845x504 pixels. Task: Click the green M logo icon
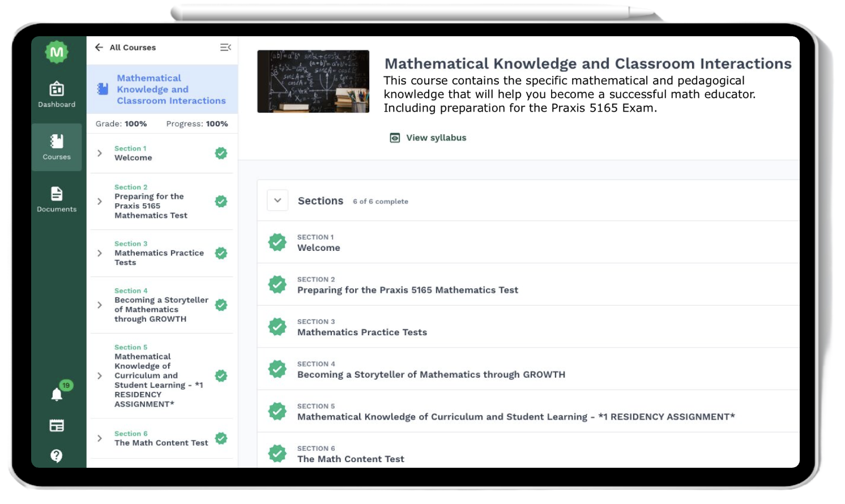pyautogui.click(x=57, y=53)
